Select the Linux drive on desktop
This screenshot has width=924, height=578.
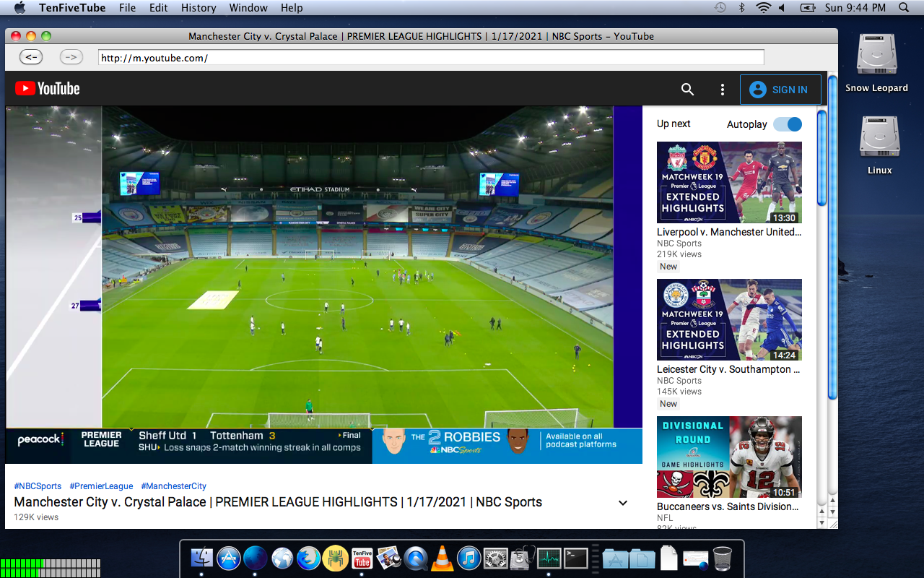880,146
